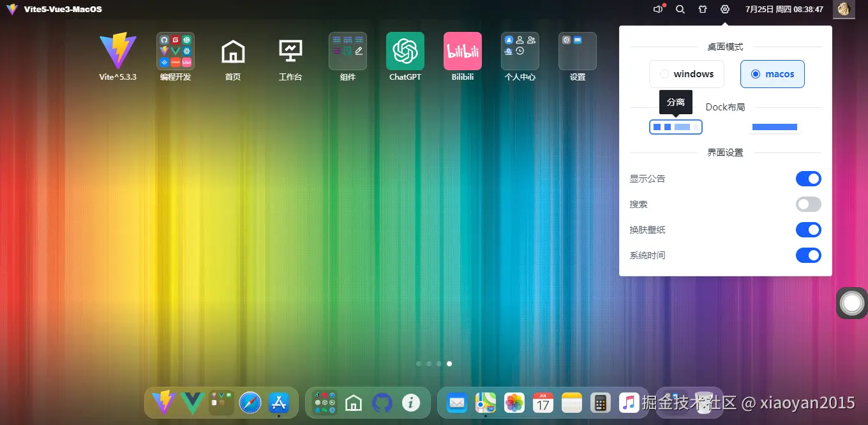Disable the 显示公告 toggle
The width and height of the screenshot is (868, 425).
pos(809,179)
